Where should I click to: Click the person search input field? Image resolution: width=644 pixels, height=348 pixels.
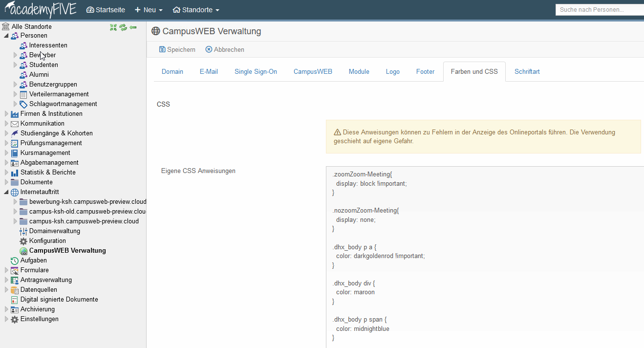(599, 10)
